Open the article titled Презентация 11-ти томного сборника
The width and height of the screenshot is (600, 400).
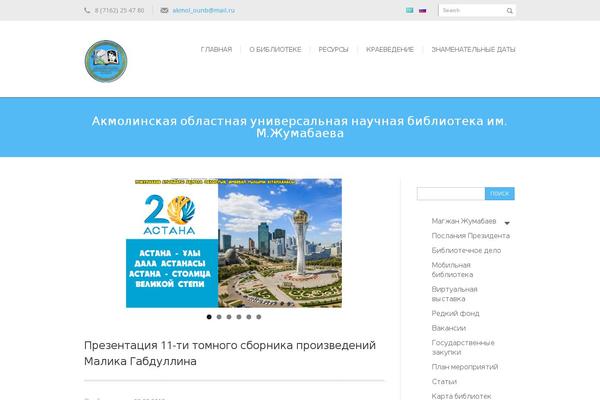pos(230,353)
